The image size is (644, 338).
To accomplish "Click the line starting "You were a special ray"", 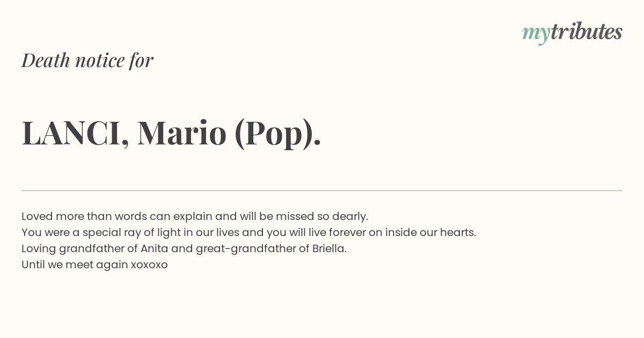I will [x=249, y=232].
